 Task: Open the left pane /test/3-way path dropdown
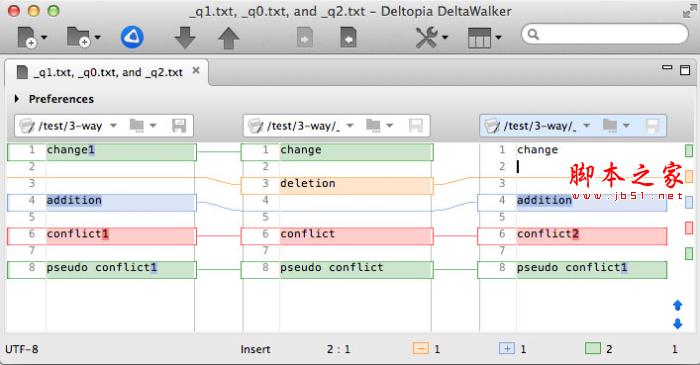pos(113,126)
